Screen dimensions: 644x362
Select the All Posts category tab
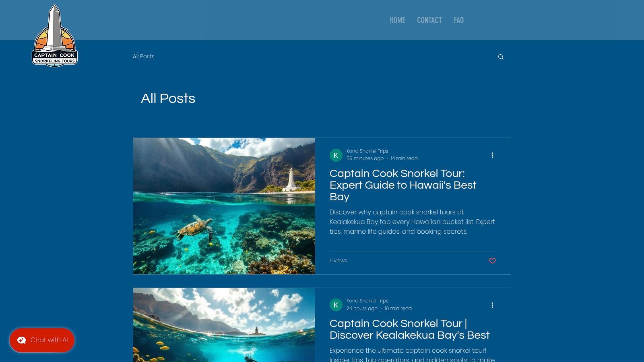[x=144, y=56]
